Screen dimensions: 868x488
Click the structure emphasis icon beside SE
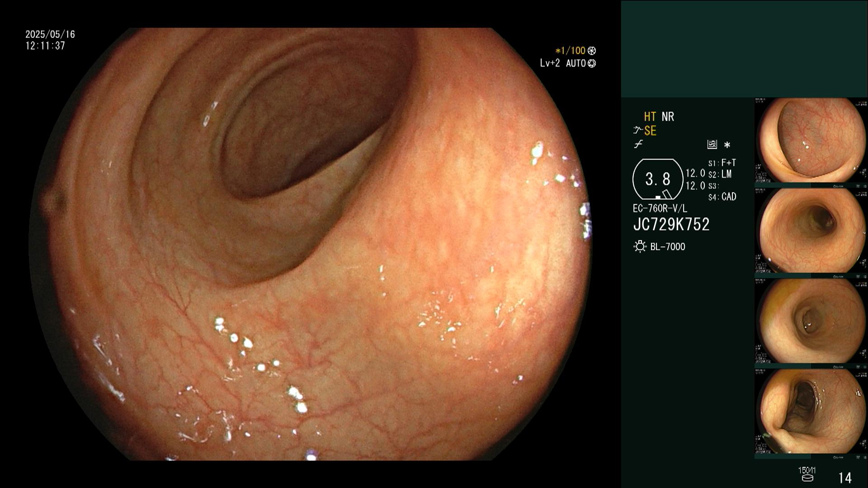(638, 131)
